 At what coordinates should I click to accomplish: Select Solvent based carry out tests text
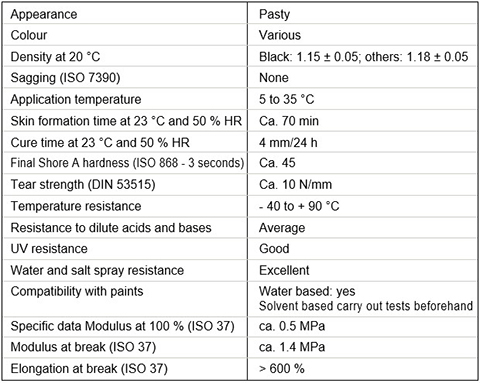366,306
